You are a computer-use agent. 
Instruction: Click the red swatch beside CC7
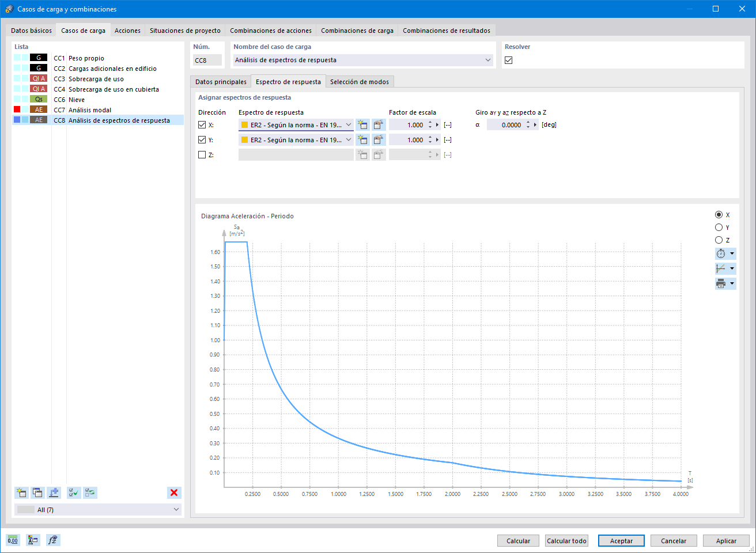pyautogui.click(x=17, y=109)
